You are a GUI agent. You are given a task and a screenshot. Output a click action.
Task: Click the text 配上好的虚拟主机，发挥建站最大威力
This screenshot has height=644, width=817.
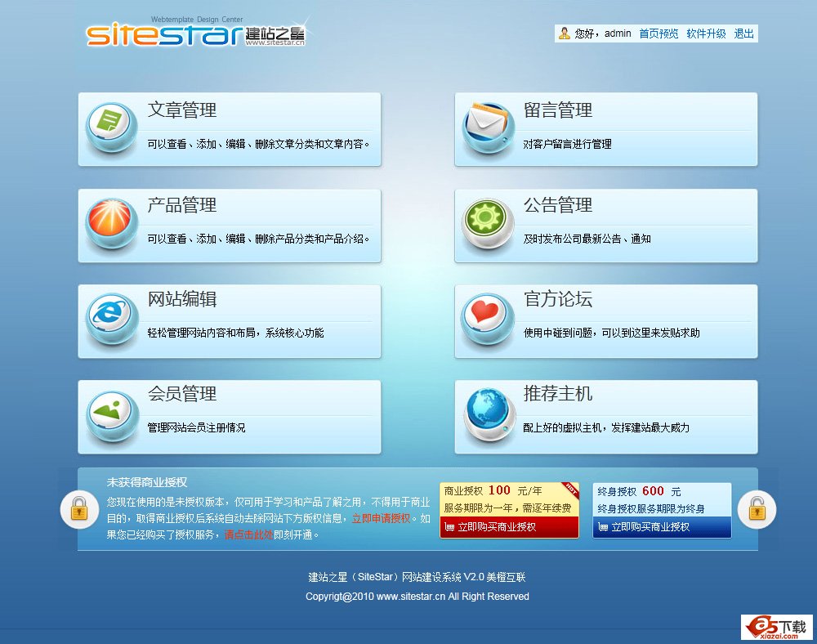pos(606,427)
